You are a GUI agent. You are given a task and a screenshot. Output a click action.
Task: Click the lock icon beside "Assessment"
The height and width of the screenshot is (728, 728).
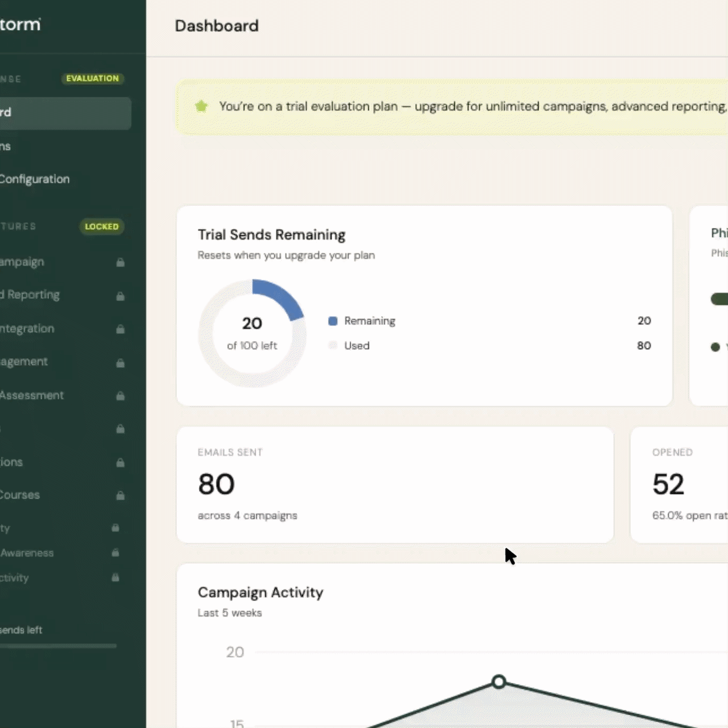point(121,395)
